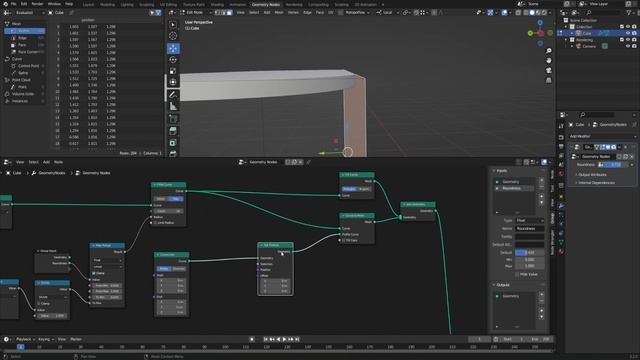This screenshot has height=360, width=640.
Task: Open Add menu in node editor header
Action: click(47, 162)
